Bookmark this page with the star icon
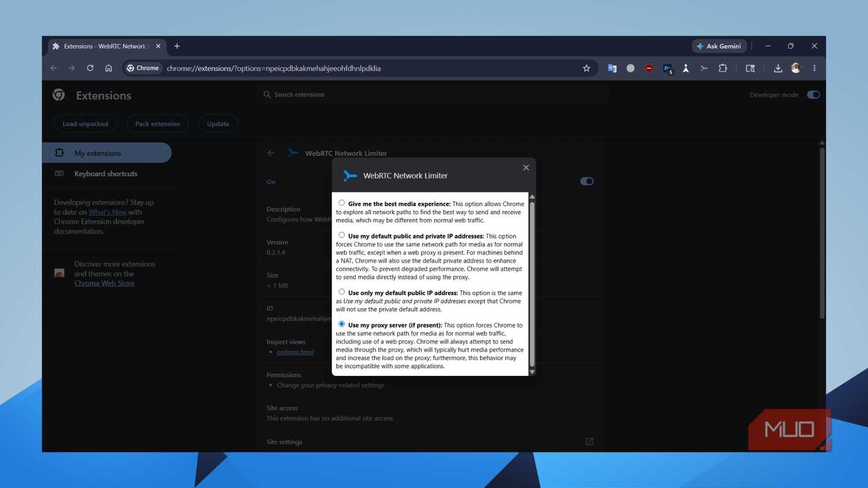868x488 pixels. click(x=586, y=68)
